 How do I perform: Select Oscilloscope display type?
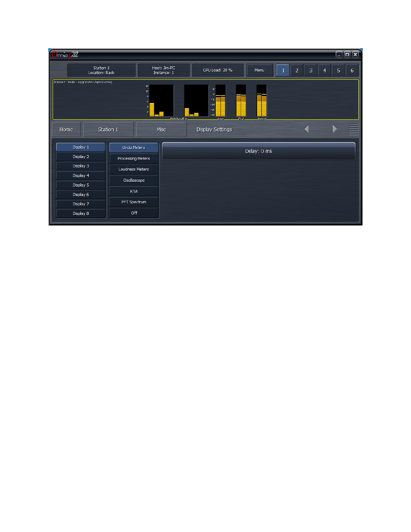click(134, 180)
